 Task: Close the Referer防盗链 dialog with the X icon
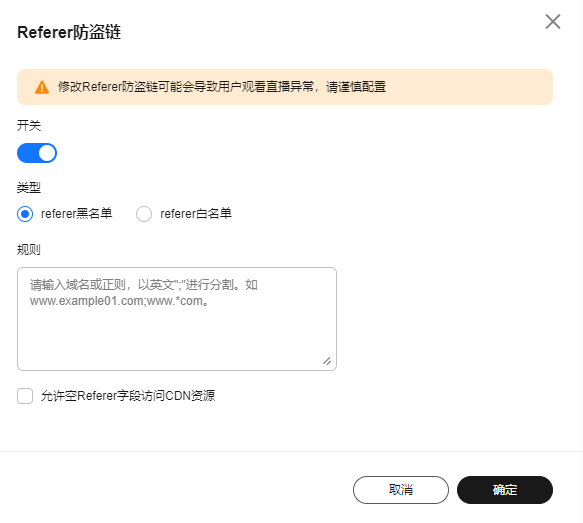[553, 22]
